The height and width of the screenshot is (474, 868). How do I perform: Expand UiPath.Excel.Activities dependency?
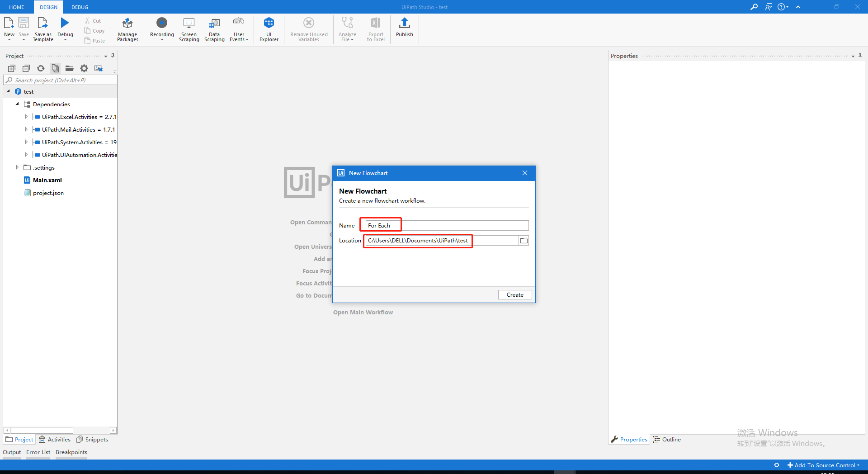26,116
